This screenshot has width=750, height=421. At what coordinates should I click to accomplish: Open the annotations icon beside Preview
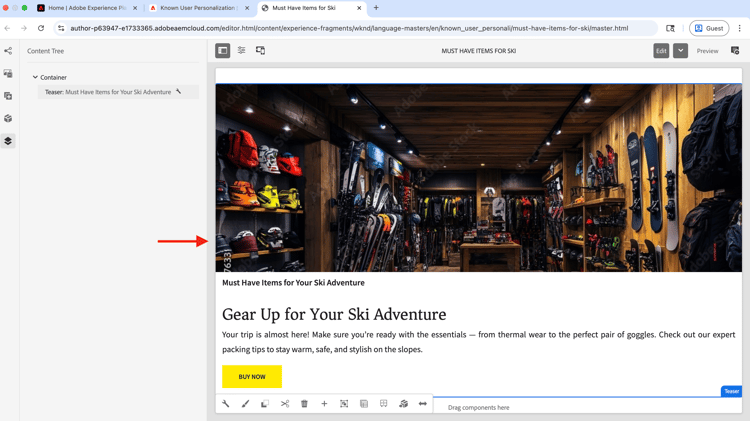click(735, 51)
